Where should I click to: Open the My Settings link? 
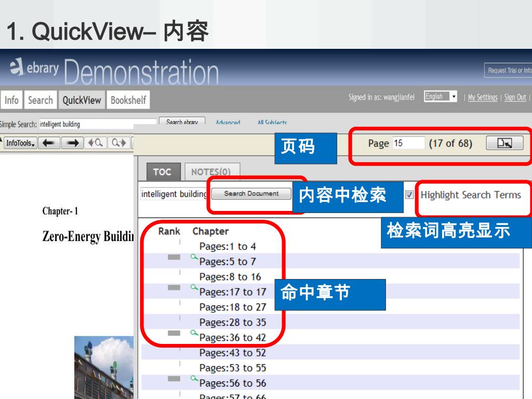tap(483, 97)
